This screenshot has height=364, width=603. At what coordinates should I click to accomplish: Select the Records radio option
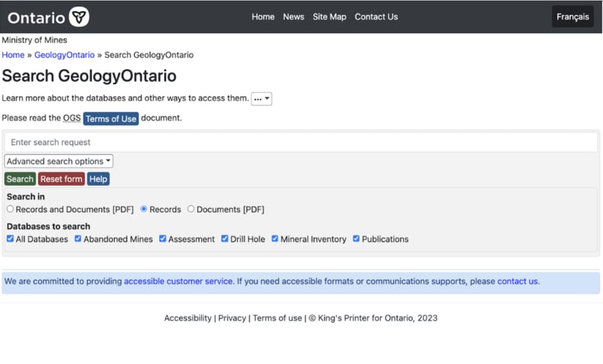[x=144, y=209]
